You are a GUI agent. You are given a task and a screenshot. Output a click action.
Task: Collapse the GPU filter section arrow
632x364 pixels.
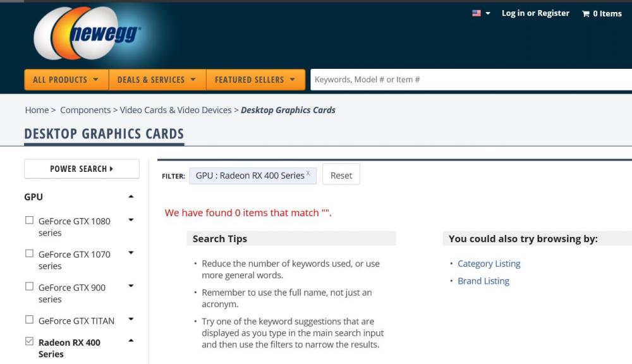[x=131, y=197]
